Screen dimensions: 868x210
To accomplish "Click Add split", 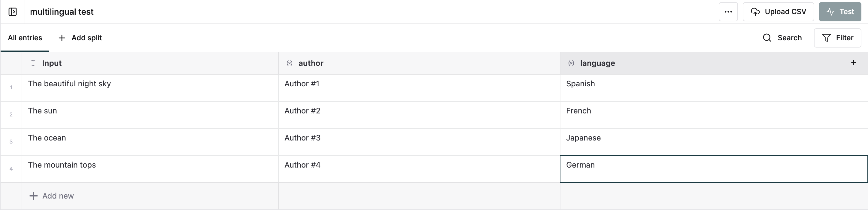I will [x=86, y=38].
